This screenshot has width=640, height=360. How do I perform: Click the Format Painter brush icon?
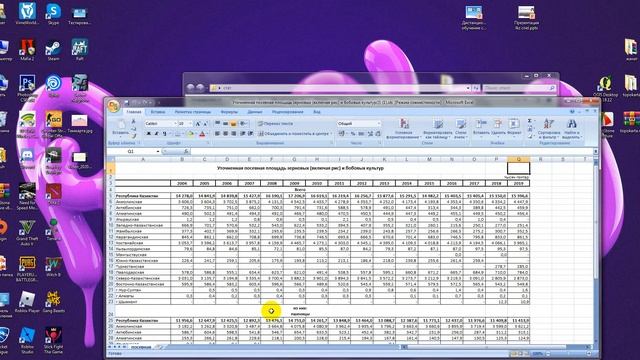[133, 136]
